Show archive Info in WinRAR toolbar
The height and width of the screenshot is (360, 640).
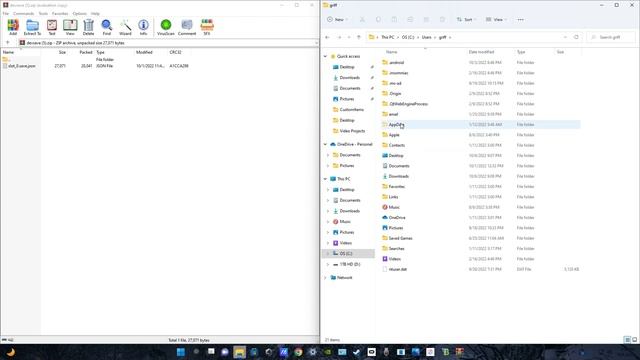(143, 27)
